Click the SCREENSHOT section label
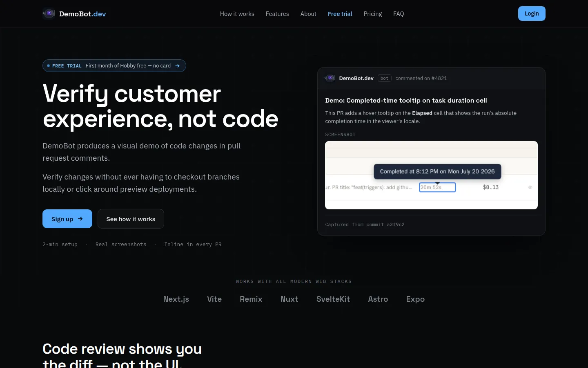Viewport: 588px width, 368px height. [340, 135]
